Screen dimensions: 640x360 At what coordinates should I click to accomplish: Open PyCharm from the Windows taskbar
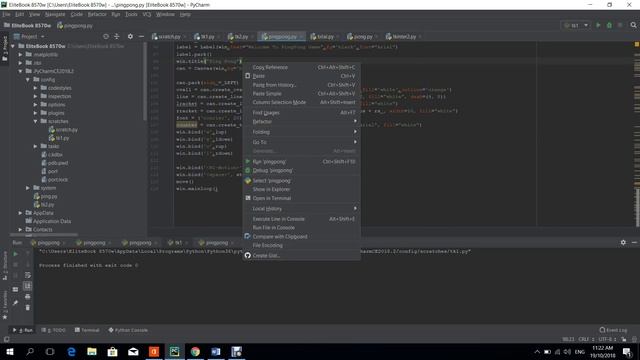point(175,351)
